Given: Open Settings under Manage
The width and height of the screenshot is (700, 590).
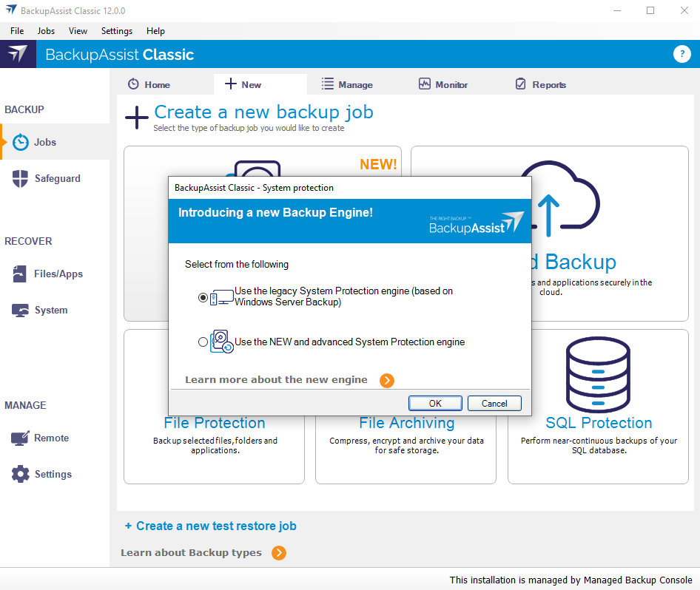Looking at the screenshot, I should pos(55,474).
